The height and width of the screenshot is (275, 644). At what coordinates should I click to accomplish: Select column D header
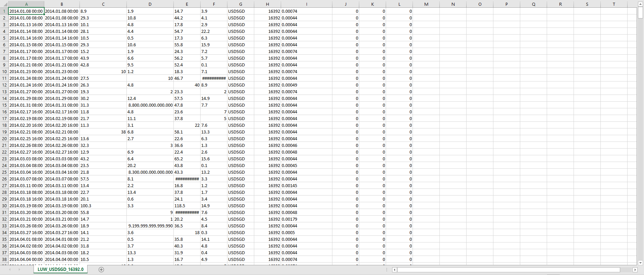tap(150, 4)
